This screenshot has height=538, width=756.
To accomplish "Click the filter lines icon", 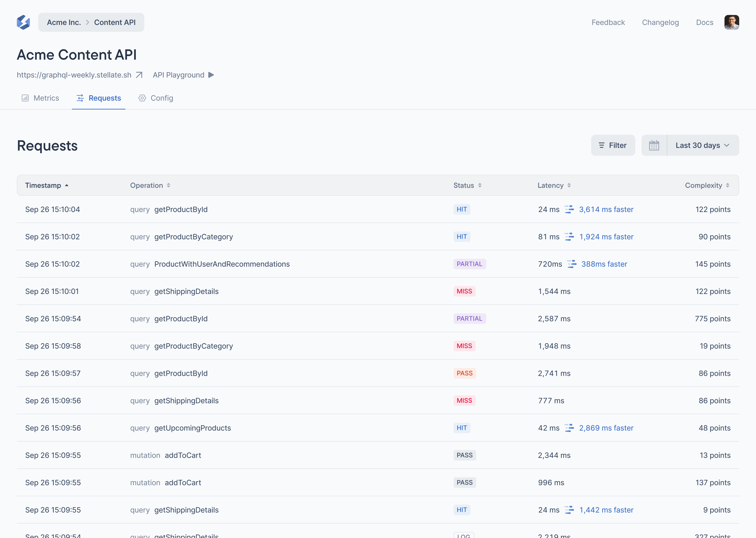I will coord(602,145).
